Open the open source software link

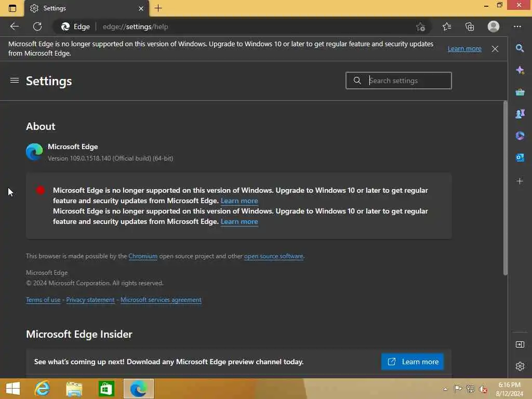[273, 256]
